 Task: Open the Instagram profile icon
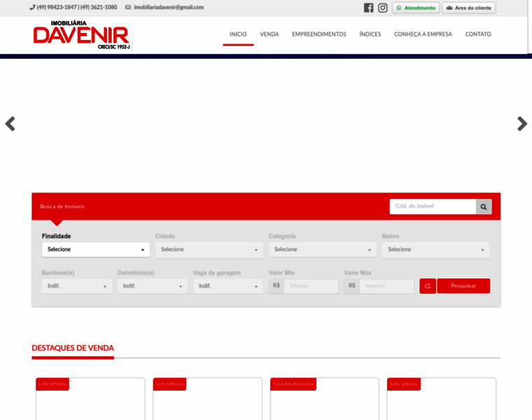[383, 8]
